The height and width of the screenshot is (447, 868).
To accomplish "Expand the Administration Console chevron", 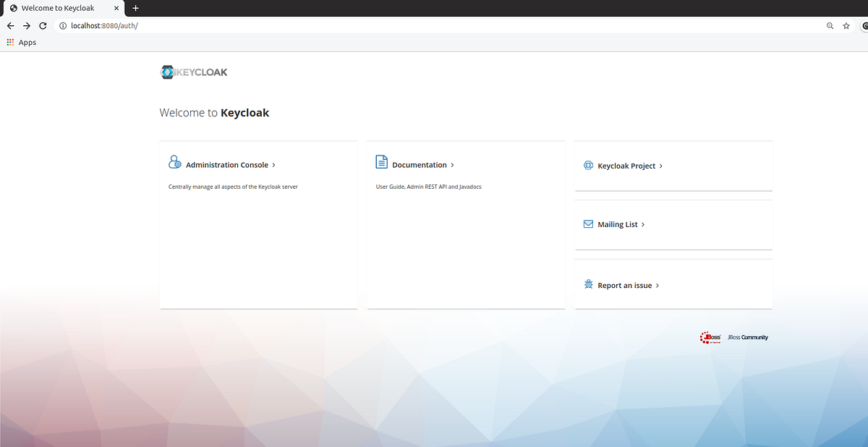I will pos(275,164).
